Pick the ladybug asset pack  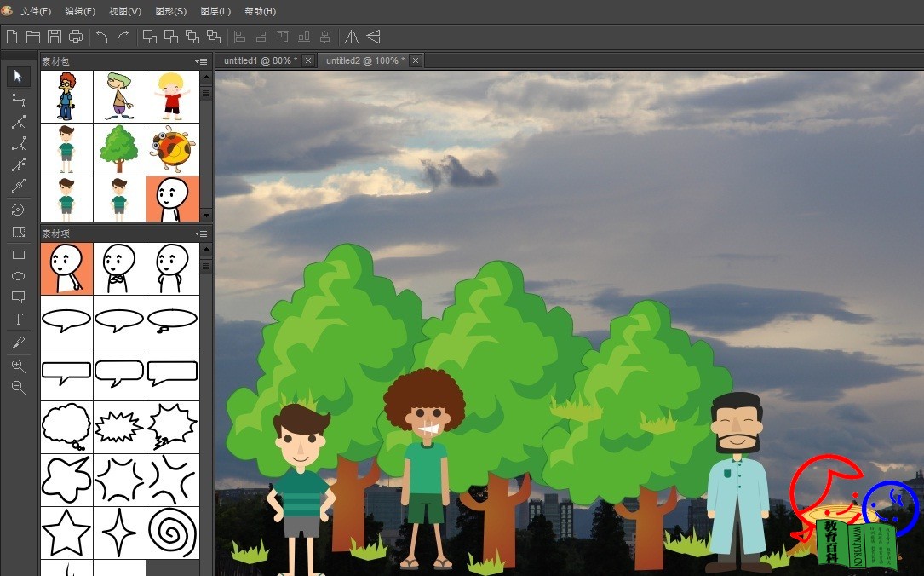coord(173,149)
